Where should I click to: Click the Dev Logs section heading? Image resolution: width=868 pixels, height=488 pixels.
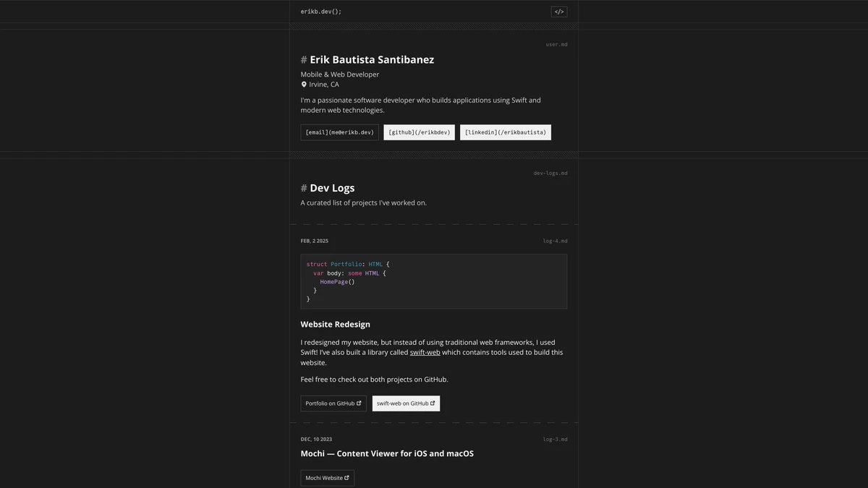[x=332, y=188]
